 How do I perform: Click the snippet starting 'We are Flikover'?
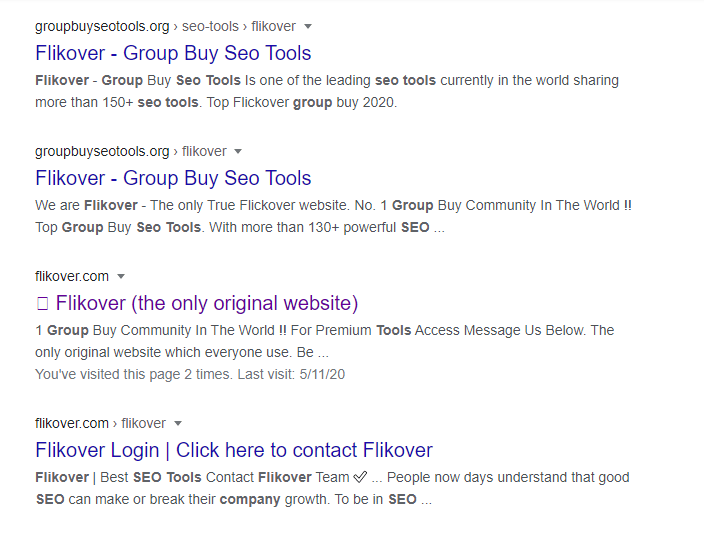pyautogui.click(x=333, y=216)
